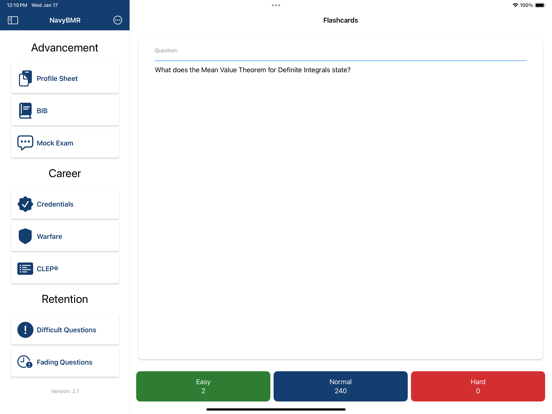Tap the Version: 2.1 text
The width and height of the screenshot is (552, 414).
[65, 391]
